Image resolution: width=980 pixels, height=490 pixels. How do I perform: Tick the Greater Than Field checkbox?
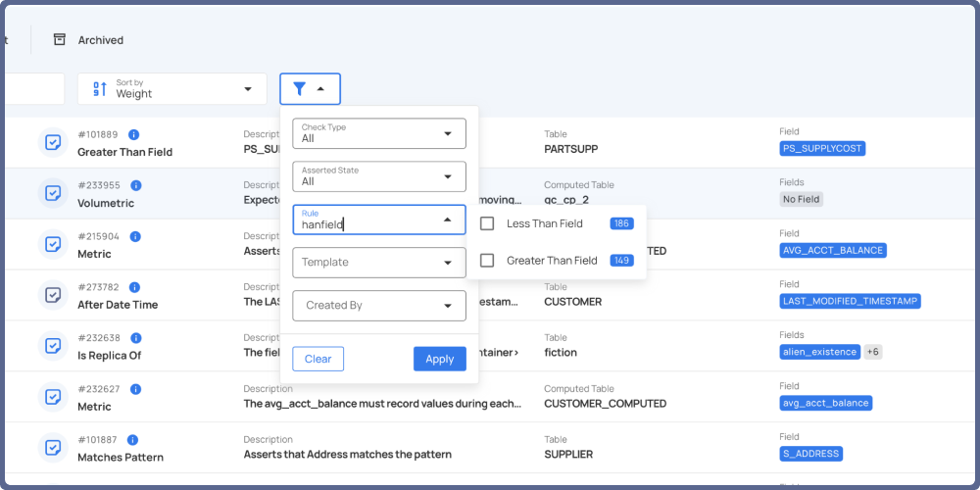tap(487, 261)
